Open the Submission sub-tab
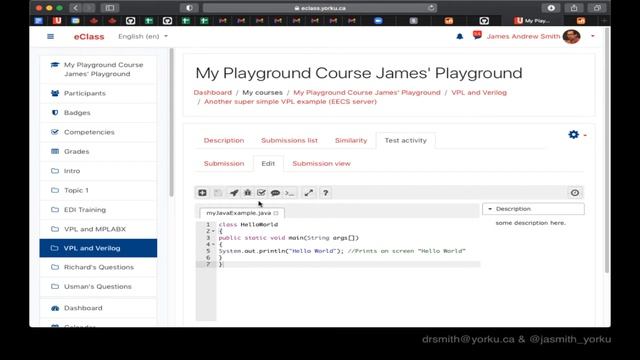 click(224, 163)
